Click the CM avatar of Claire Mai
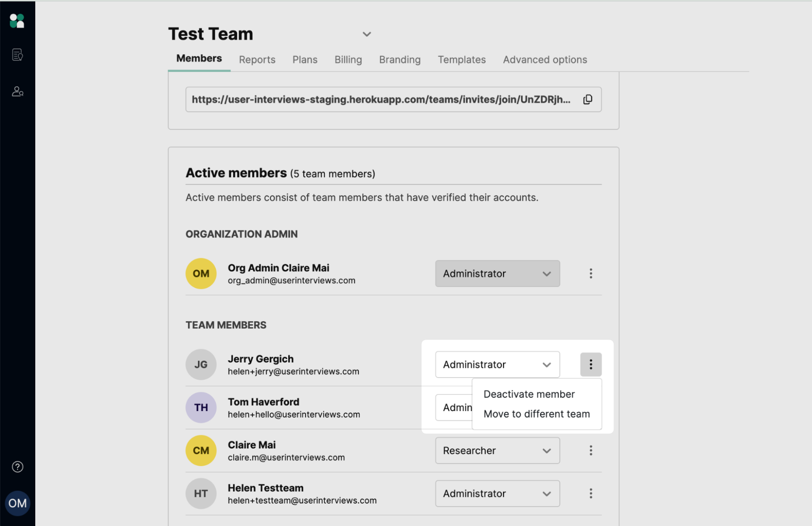 coord(201,450)
